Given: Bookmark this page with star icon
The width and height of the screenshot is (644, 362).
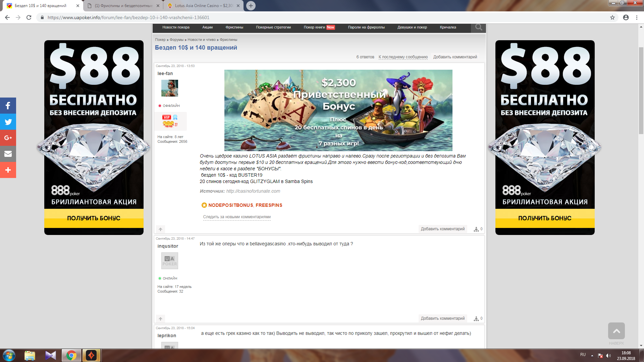Looking at the screenshot, I should click(612, 17).
